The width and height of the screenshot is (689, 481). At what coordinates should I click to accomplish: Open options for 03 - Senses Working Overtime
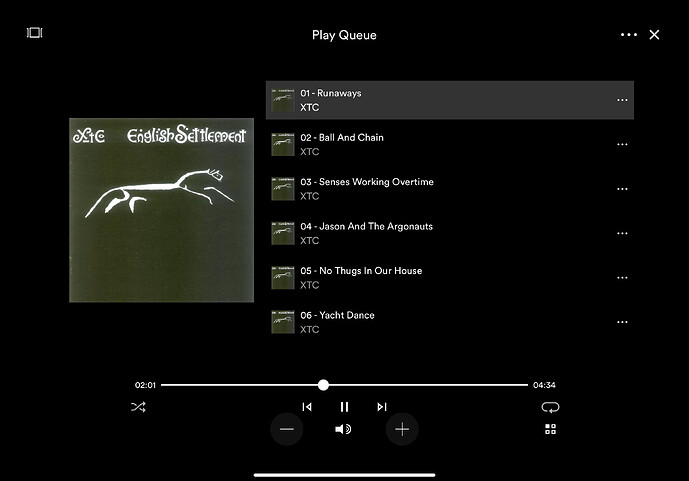[622, 189]
